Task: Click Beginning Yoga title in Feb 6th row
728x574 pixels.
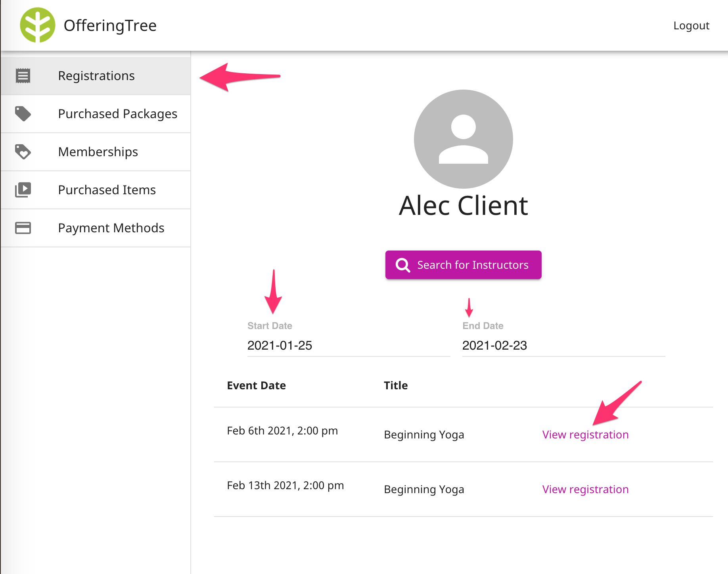Action: point(424,434)
